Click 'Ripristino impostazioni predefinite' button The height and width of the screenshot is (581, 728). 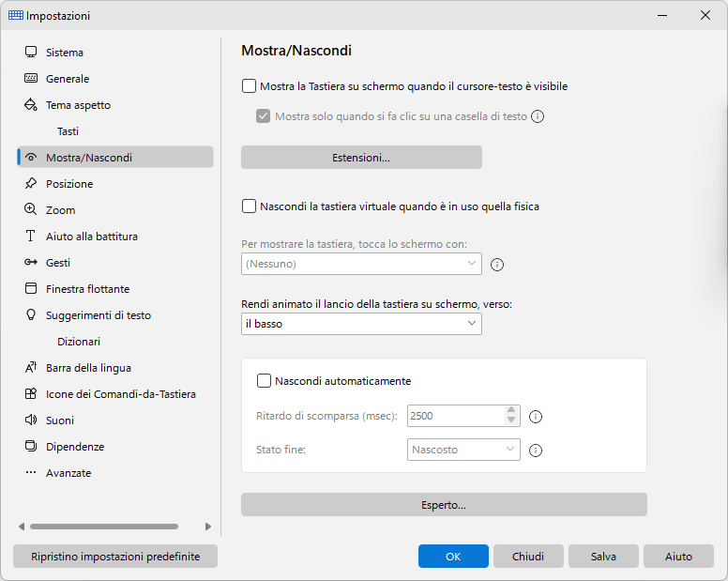tap(115, 557)
